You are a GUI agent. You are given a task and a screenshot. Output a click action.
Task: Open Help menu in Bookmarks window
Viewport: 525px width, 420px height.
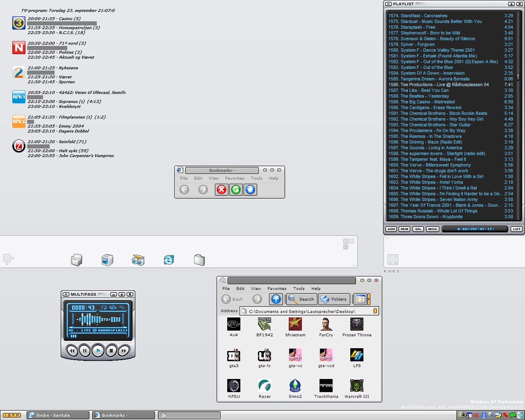coord(274,178)
